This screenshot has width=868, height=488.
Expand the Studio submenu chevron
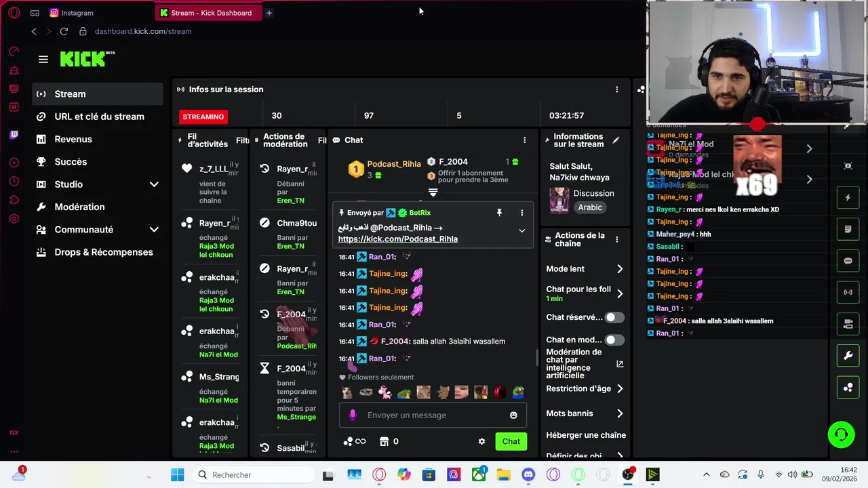point(154,184)
